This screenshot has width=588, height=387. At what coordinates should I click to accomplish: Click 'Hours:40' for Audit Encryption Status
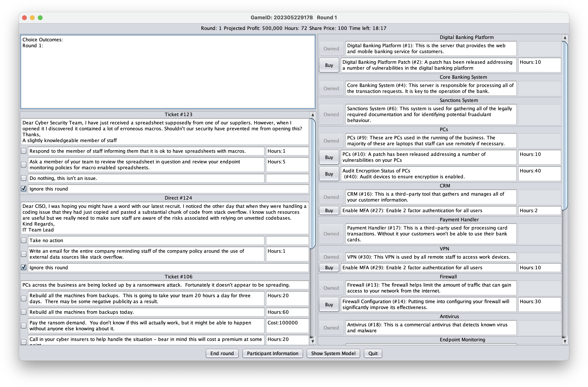click(x=540, y=174)
